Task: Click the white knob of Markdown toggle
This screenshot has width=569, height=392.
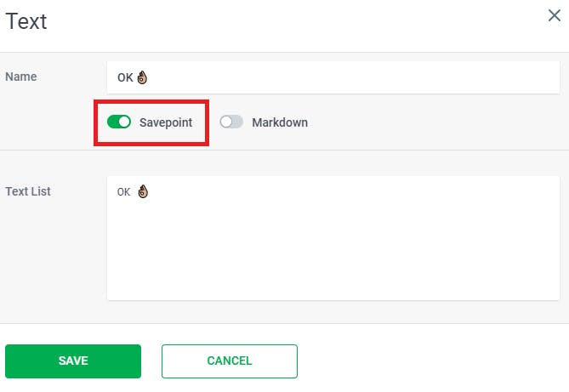Action: (x=226, y=122)
